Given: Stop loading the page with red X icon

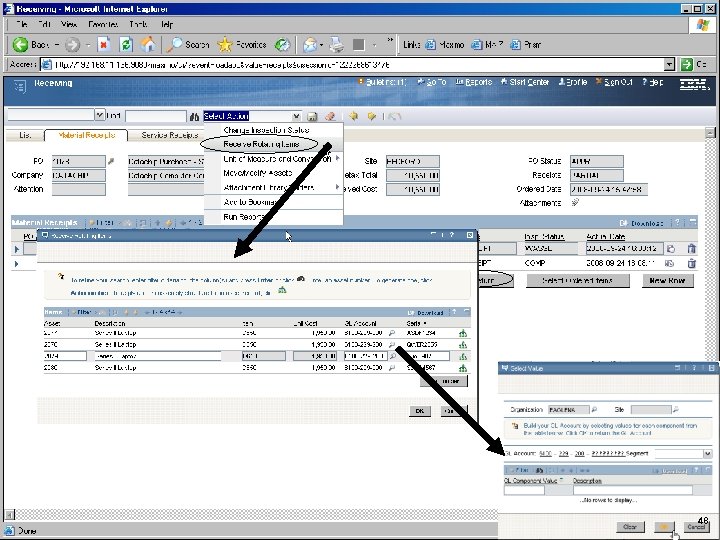Looking at the screenshot, I should (x=104, y=45).
